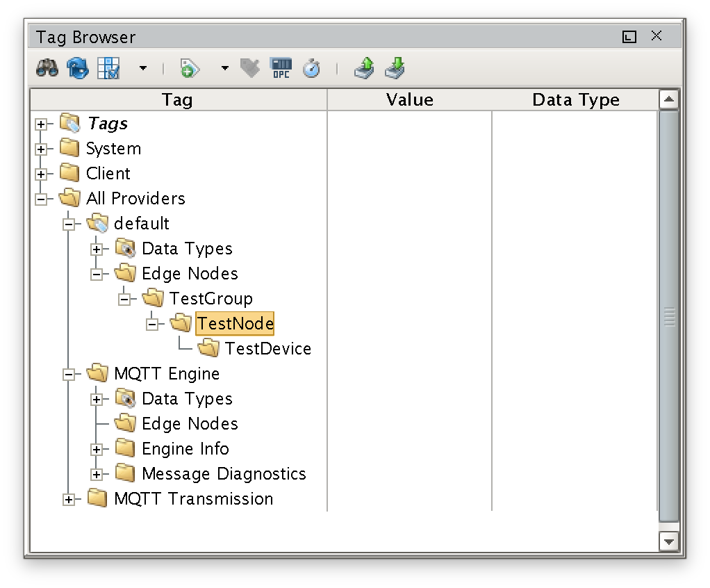Click the Data Type column header
The image size is (710, 588).
coord(575,99)
